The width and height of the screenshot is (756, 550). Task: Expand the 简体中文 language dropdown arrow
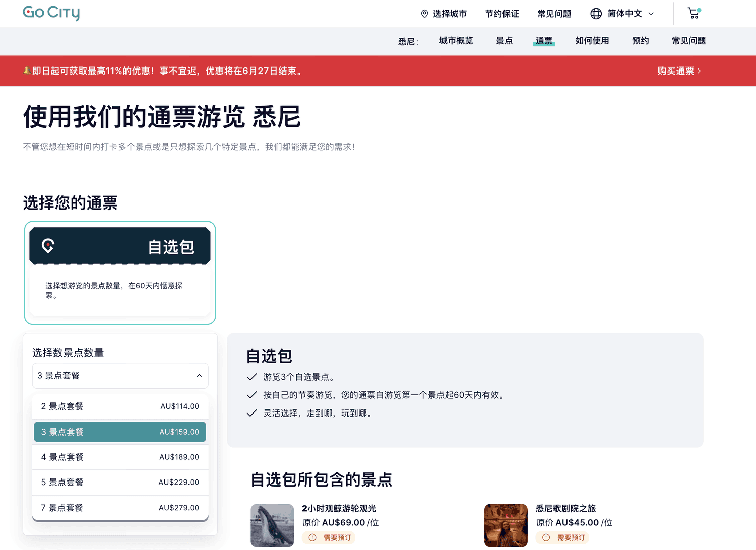click(x=651, y=14)
